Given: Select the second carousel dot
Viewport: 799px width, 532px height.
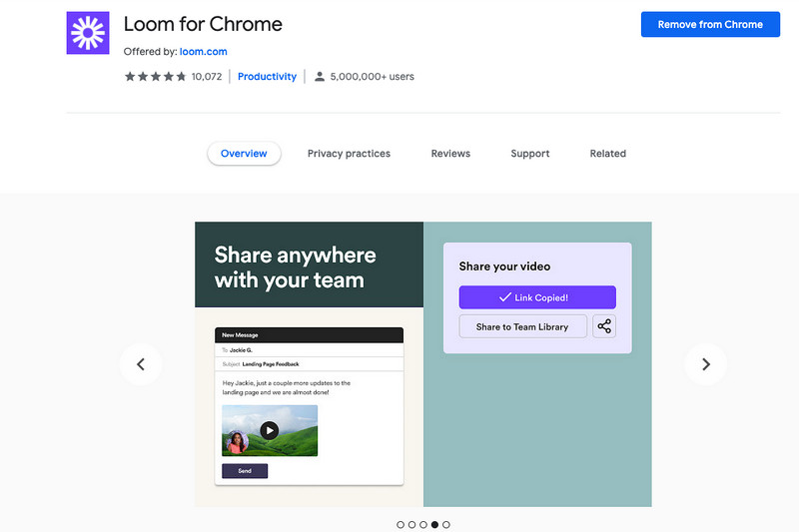Looking at the screenshot, I should coord(411,524).
